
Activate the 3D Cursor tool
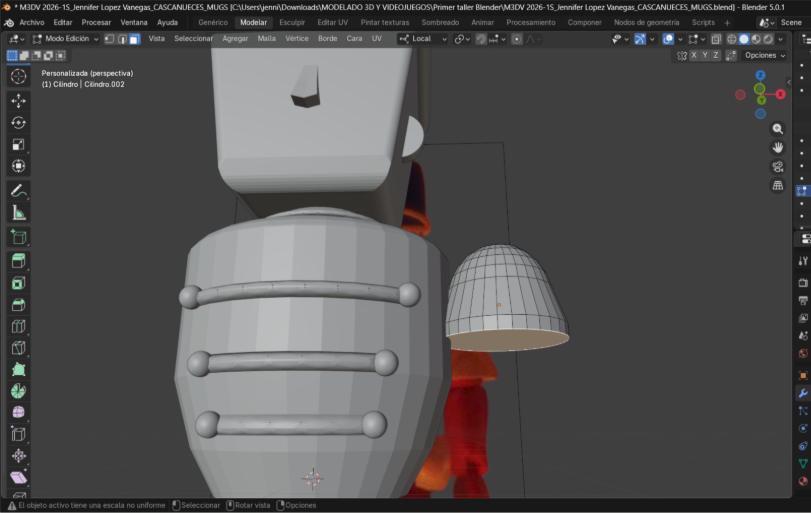18,76
